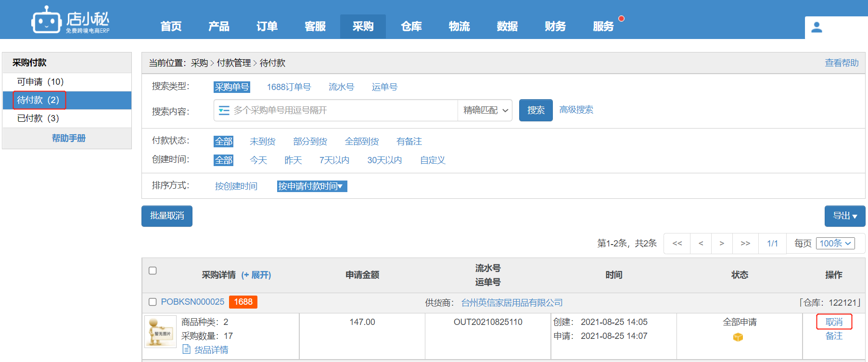Go to first page with <<

click(677, 244)
